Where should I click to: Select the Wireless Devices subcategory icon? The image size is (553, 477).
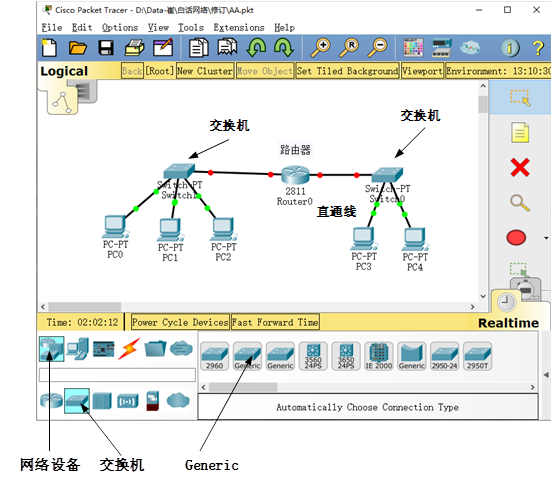tap(128, 401)
